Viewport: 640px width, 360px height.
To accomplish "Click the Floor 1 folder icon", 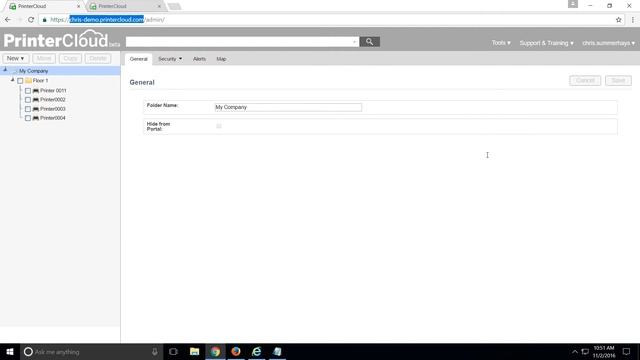I will point(29,80).
